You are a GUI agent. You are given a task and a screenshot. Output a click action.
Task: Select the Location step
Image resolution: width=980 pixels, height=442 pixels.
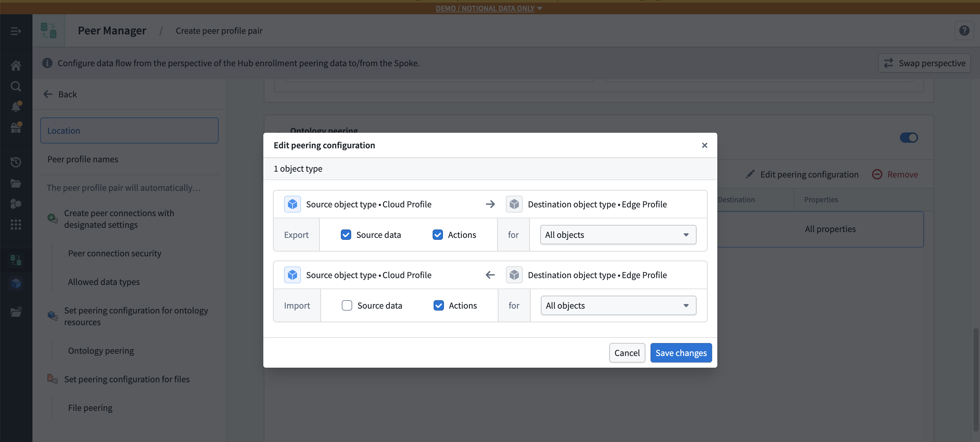129,130
